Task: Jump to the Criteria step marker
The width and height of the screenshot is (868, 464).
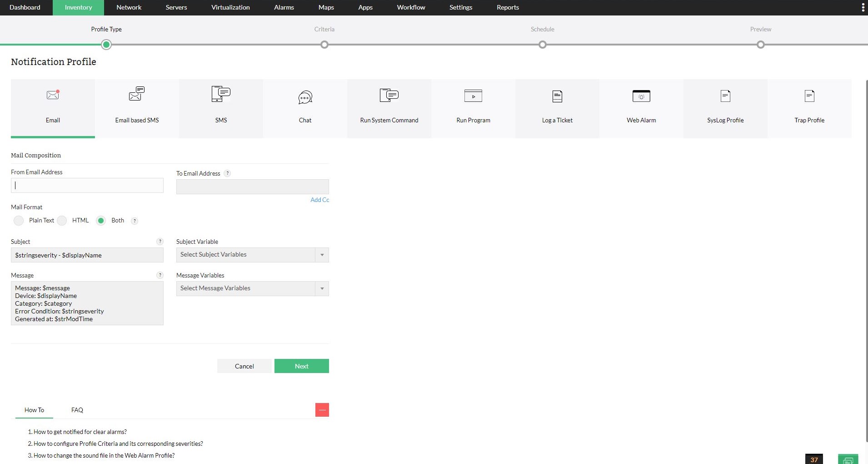Action: [x=324, y=45]
